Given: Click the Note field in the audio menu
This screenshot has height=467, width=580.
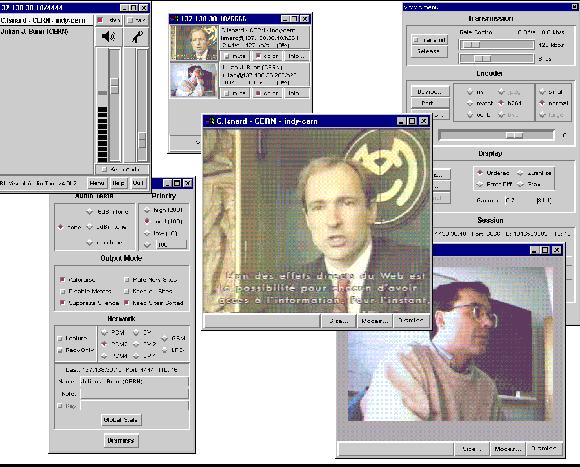Looking at the screenshot, I should [x=134, y=394].
